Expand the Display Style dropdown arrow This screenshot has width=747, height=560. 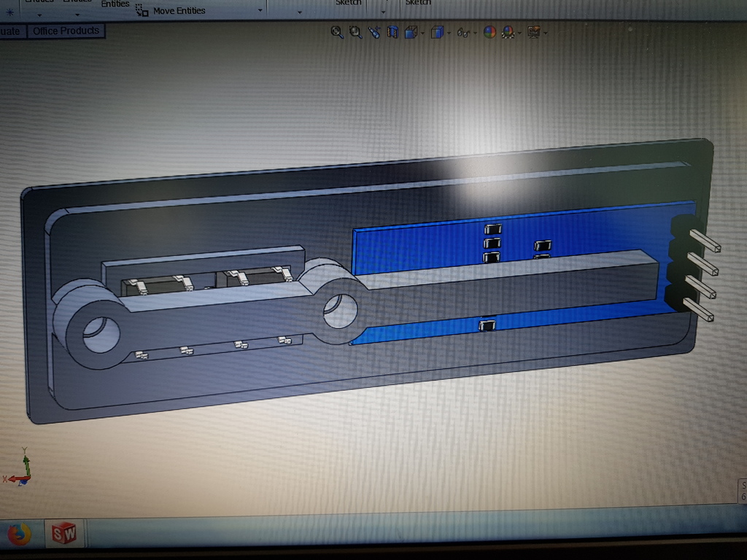click(x=449, y=32)
